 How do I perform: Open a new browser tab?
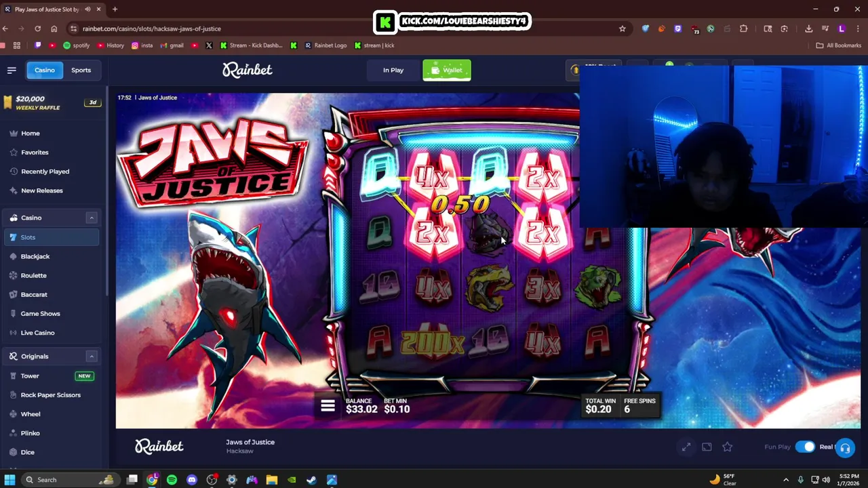click(115, 9)
